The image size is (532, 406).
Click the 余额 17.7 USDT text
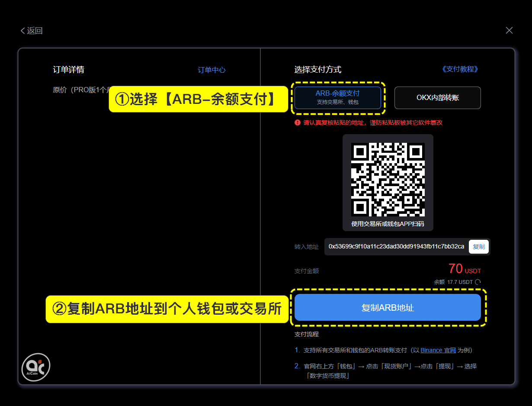click(453, 282)
